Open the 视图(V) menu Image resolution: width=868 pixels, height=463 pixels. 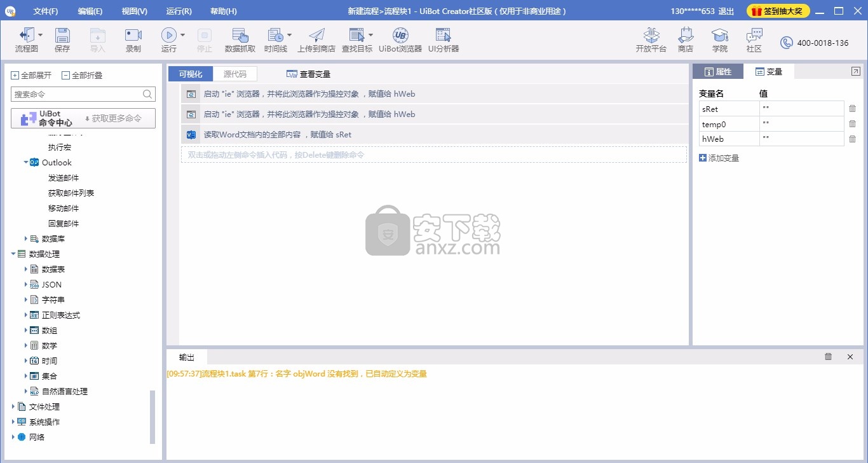click(135, 11)
